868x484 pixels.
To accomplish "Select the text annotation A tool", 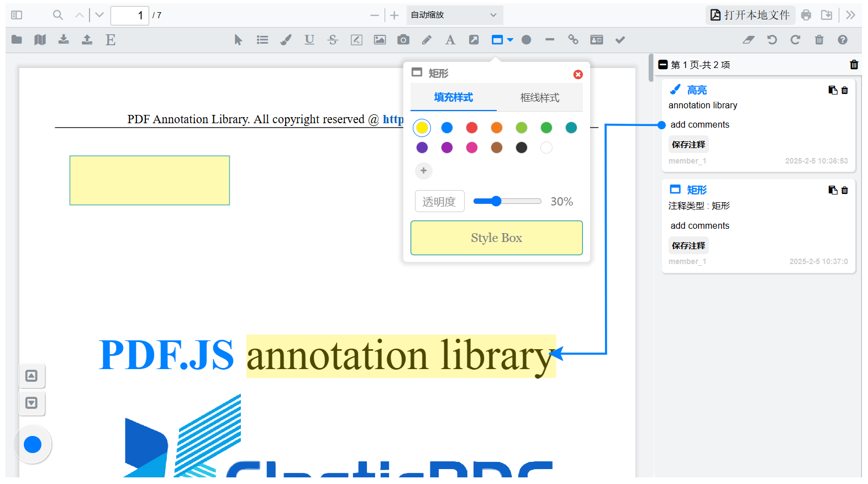I will (x=450, y=40).
